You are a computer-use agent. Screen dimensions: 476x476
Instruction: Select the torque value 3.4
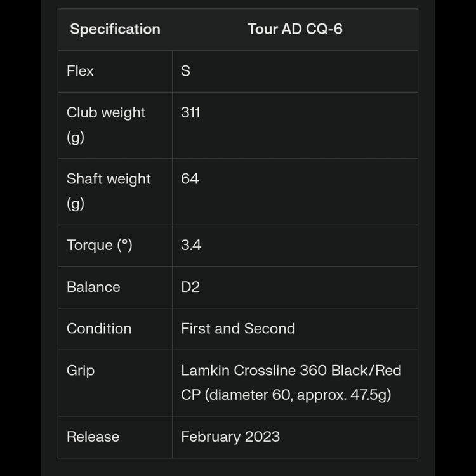click(x=191, y=245)
